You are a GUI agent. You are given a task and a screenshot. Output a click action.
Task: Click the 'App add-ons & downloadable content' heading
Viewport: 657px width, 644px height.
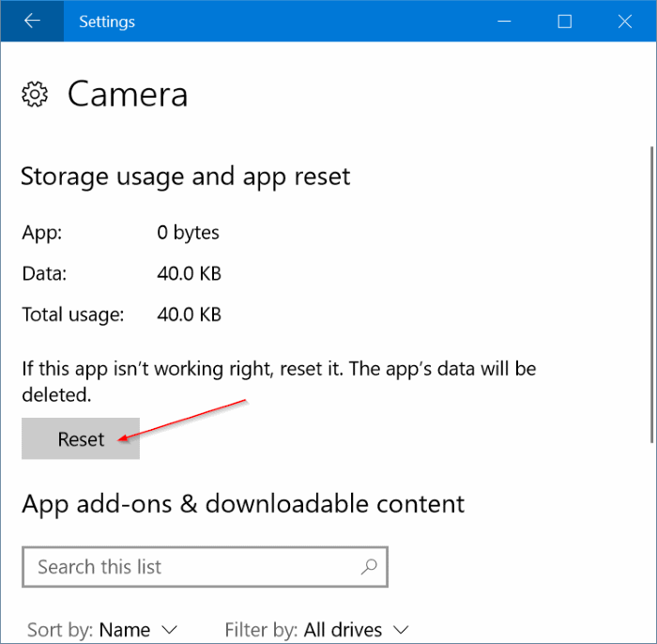coord(243,504)
